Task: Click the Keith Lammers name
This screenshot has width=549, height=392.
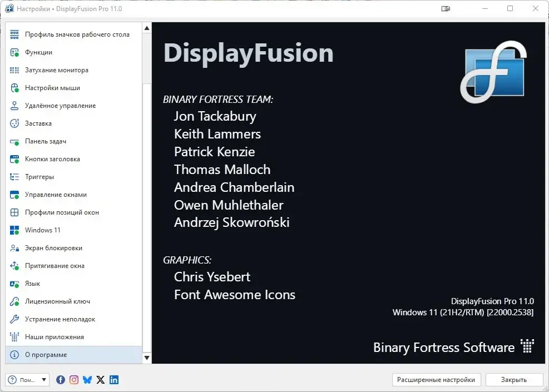Action: [x=217, y=134]
